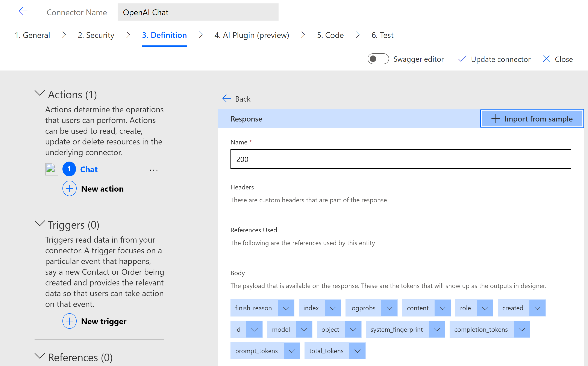This screenshot has width=588, height=366.
Task: Open the total_tokens token dropdown
Action: pos(357,351)
